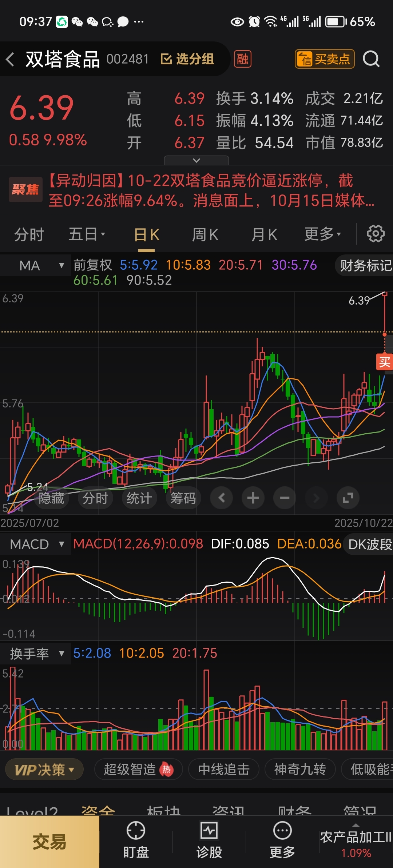Viewport: 393px width, 868px height.
Task: Tap 前复权 adjustment setting
Action: coord(93,265)
